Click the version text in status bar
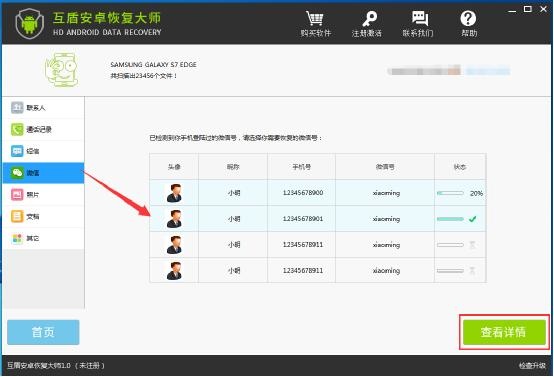This screenshot has height=377, width=554. (x=56, y=366)
